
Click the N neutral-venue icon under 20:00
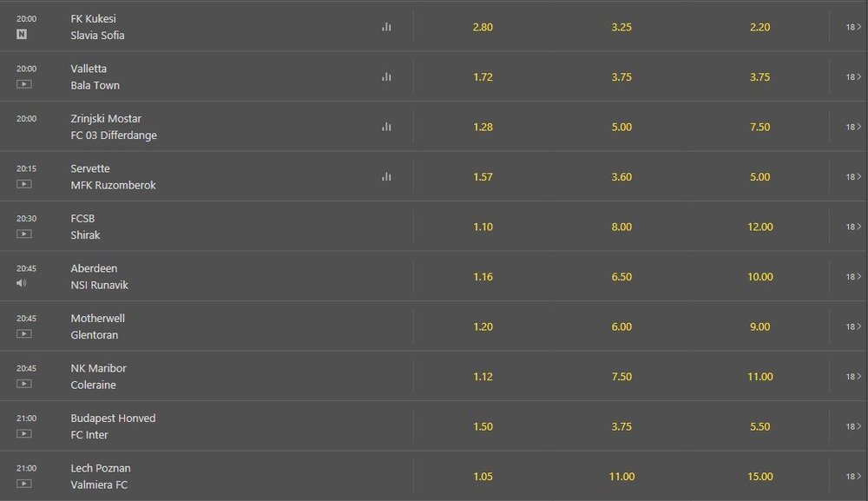click(x=22, y=35)
